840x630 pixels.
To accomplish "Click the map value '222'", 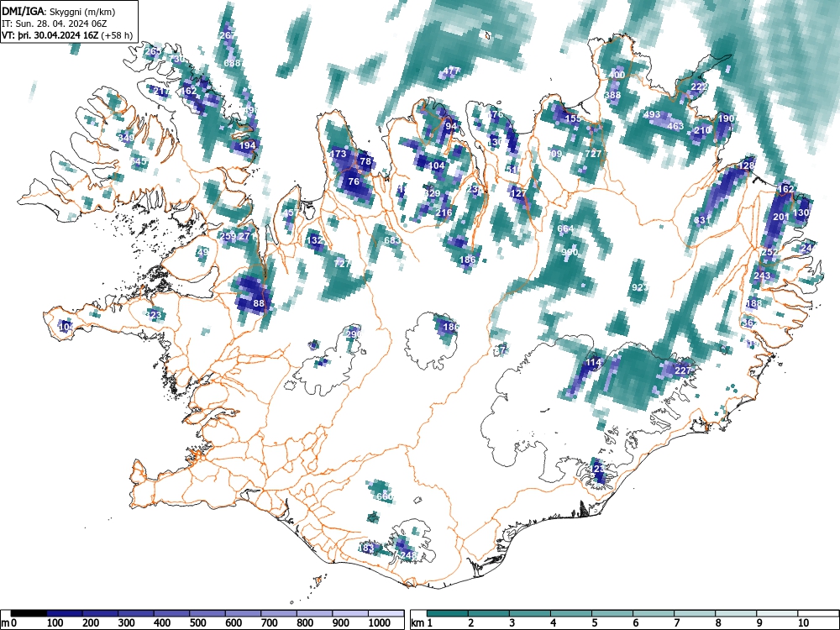I will coord(699,87).
